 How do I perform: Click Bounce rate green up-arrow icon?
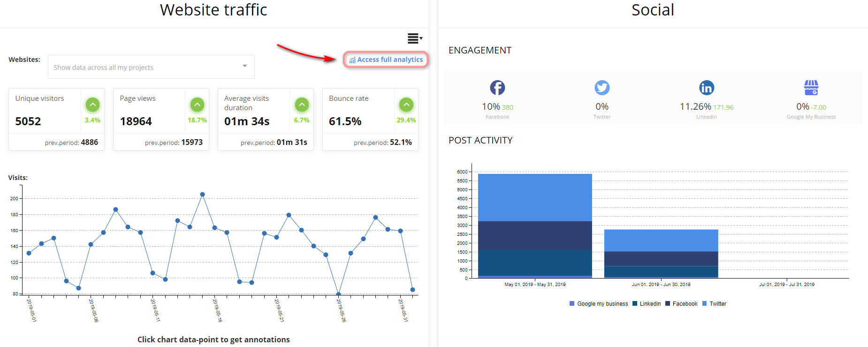point(406,105)
